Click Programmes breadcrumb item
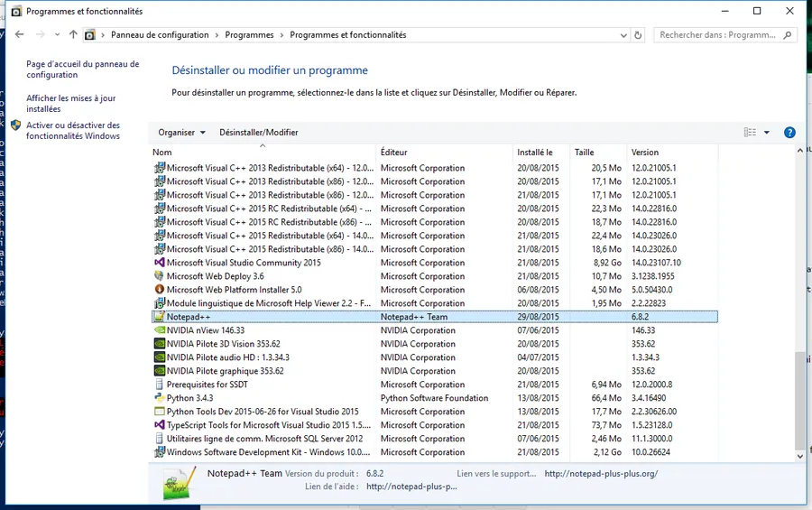 (x=249, y=34)
